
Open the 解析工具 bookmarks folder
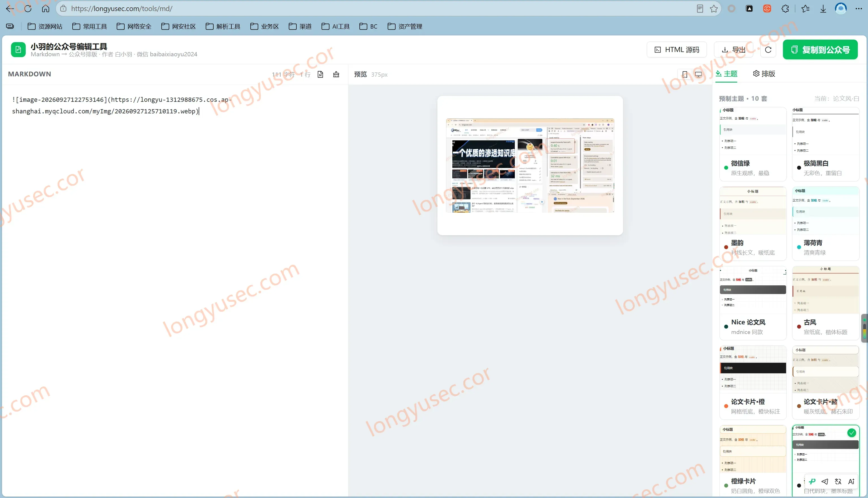223,26
